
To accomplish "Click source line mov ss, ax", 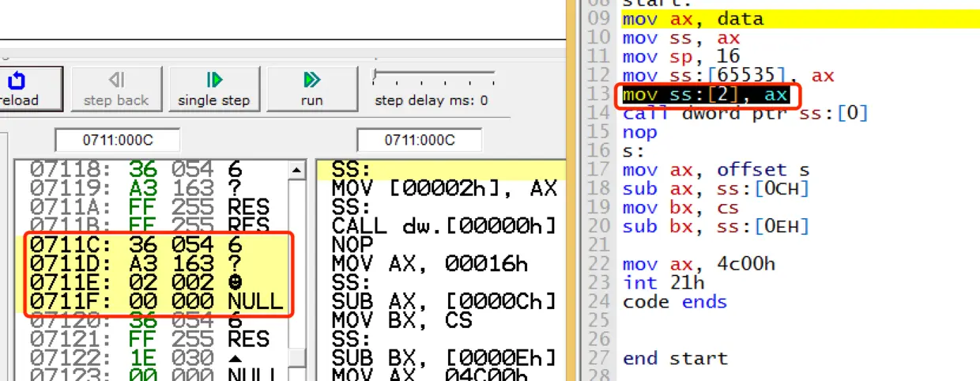I will point(680,38).
